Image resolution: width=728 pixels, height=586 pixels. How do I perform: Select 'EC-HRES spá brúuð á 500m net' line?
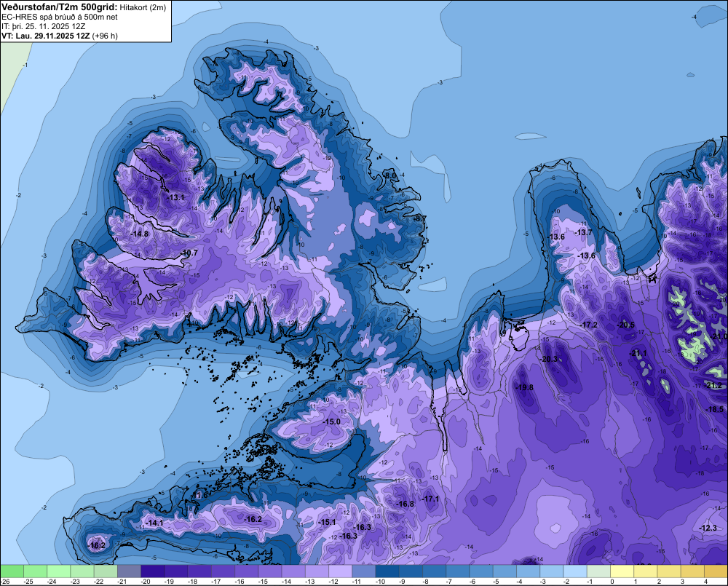point(59,17)
